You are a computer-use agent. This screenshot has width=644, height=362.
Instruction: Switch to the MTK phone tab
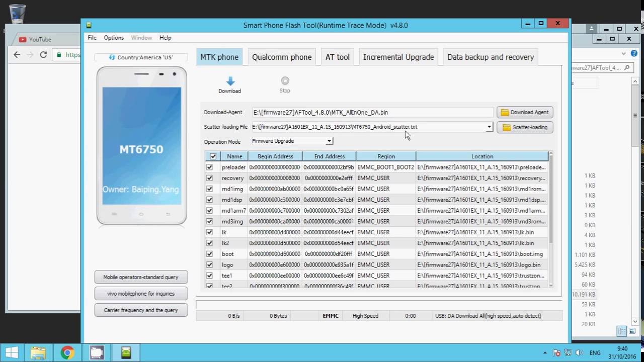point(219,57)
